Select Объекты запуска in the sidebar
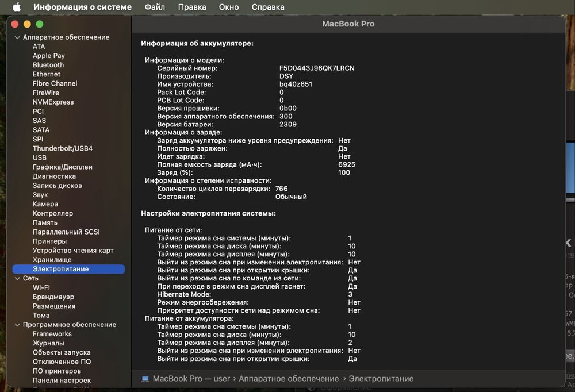The width and height of the screenshot is (575, 392). (62, 352)
